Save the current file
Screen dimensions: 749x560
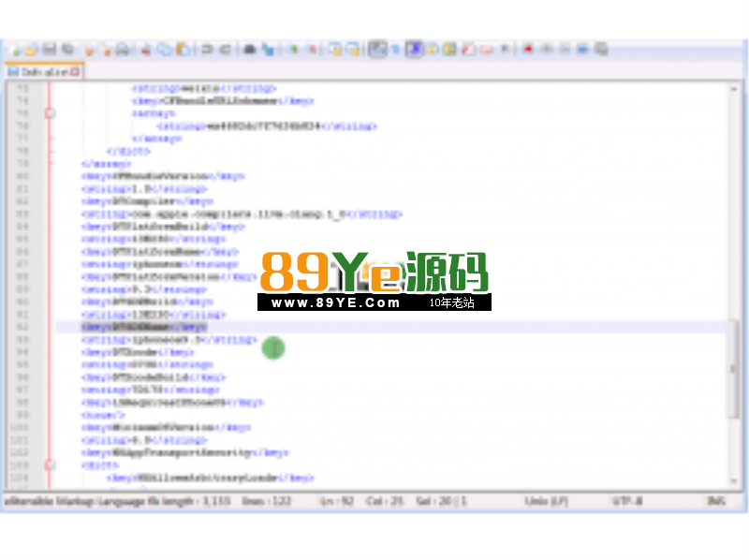click(x=50, y=50)
